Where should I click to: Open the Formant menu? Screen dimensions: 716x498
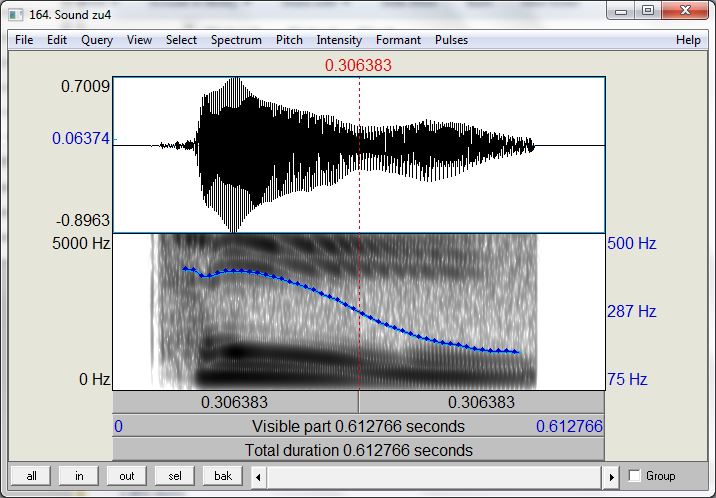coord(398,40)
